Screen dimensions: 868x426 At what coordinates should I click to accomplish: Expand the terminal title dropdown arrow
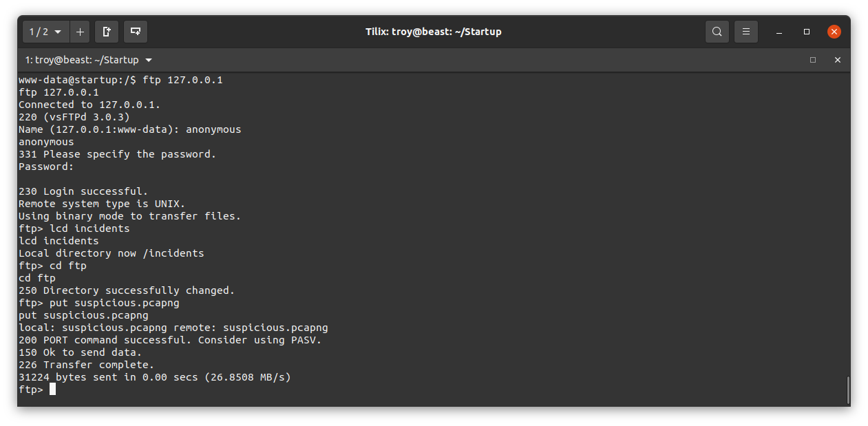(x=149, y=60)
